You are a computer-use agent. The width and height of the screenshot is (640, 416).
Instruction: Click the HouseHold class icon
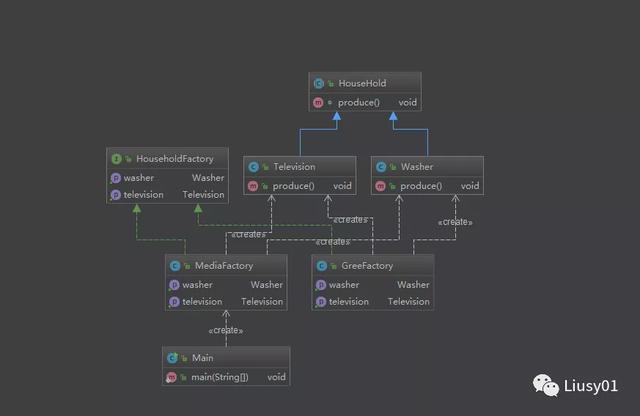pos(319,84)
